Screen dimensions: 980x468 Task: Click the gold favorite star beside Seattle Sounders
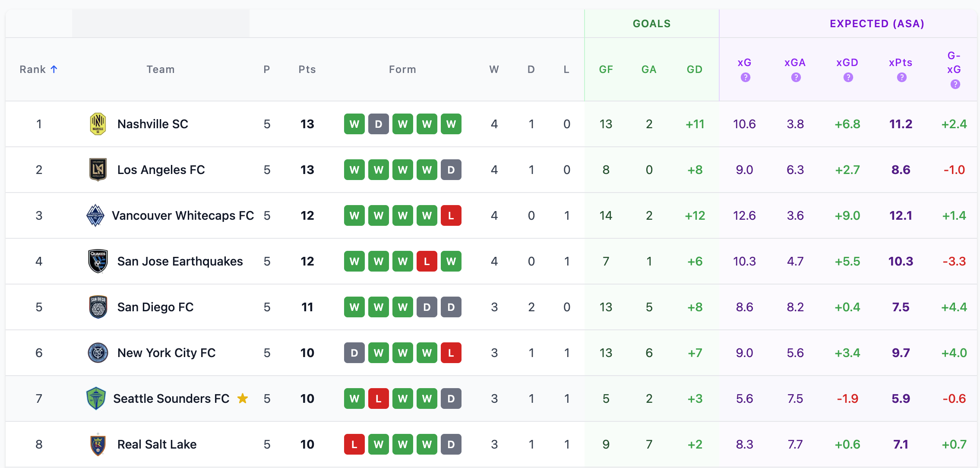tap(243, 398)
